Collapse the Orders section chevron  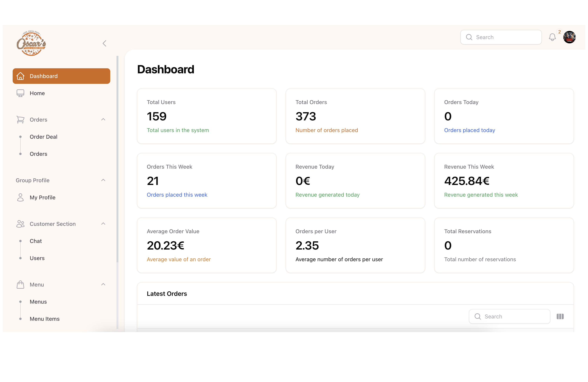tap(103, 120)
